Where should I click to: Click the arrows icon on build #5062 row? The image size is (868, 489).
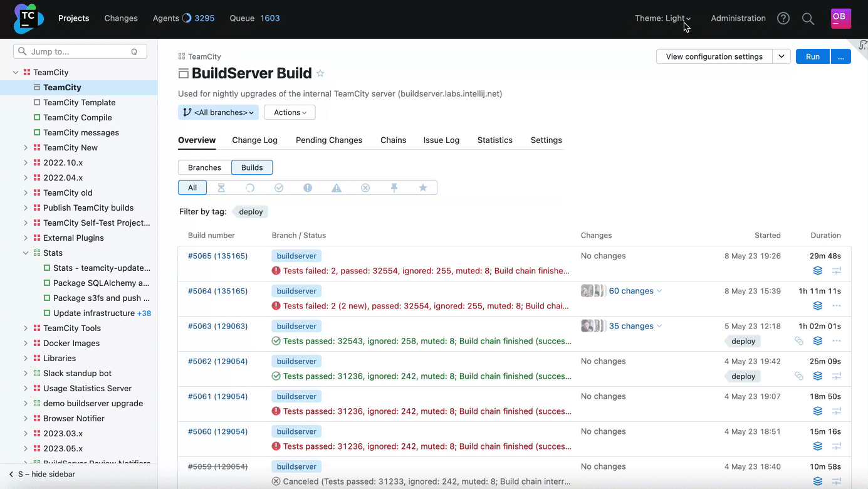tap(837, 376)
